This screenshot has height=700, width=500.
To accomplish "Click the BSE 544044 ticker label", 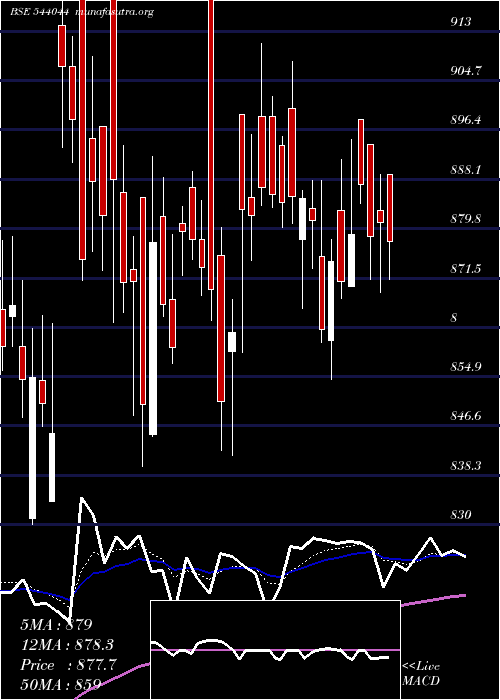I will click(40, 12).
